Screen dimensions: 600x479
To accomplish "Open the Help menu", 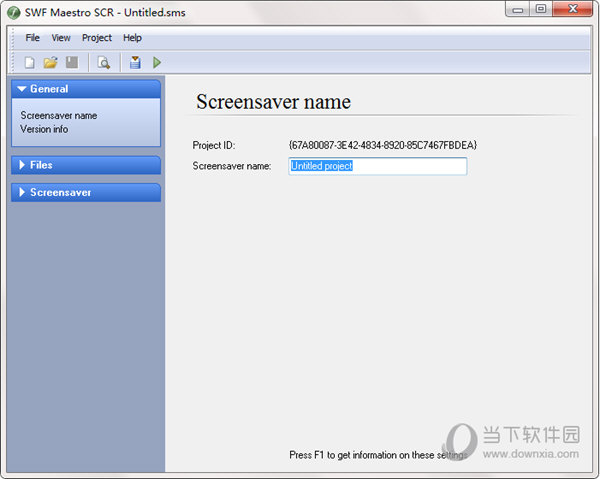I will (x=132, y=38).
